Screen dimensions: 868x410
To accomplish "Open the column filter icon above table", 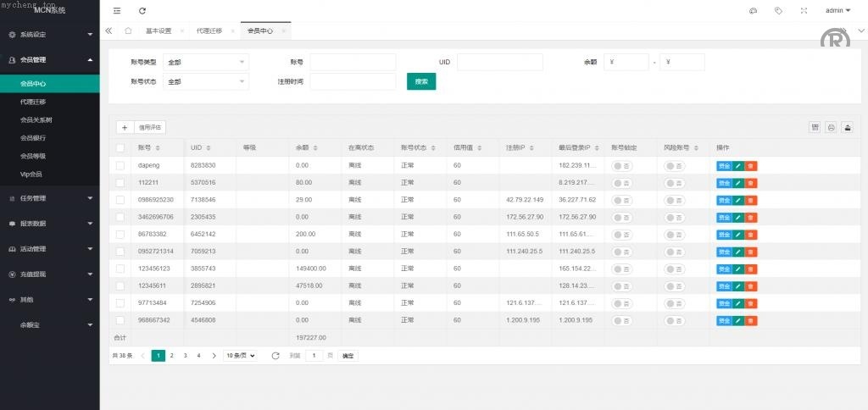I will (815, 127).
